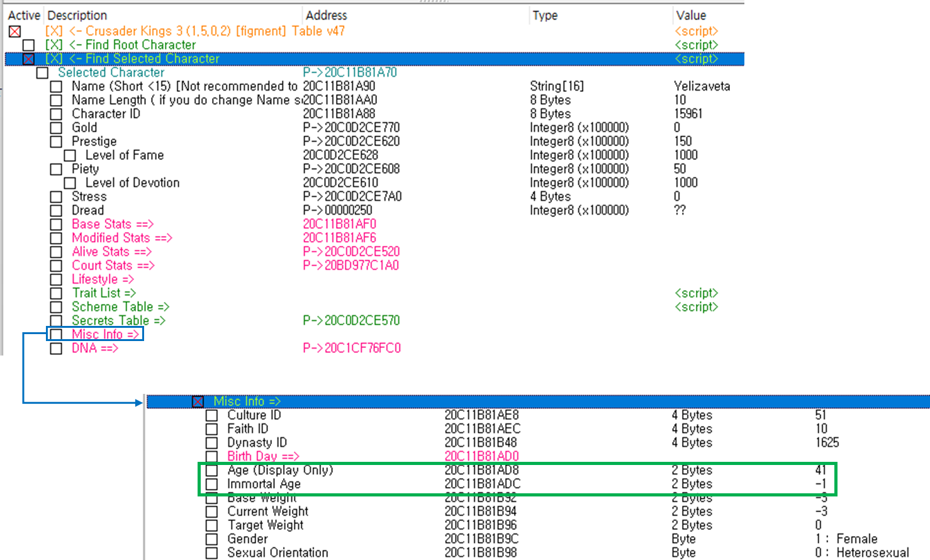Tick the Level of Devotion checkbox
The height and width of the screenshot is (560, 930).
70,184
